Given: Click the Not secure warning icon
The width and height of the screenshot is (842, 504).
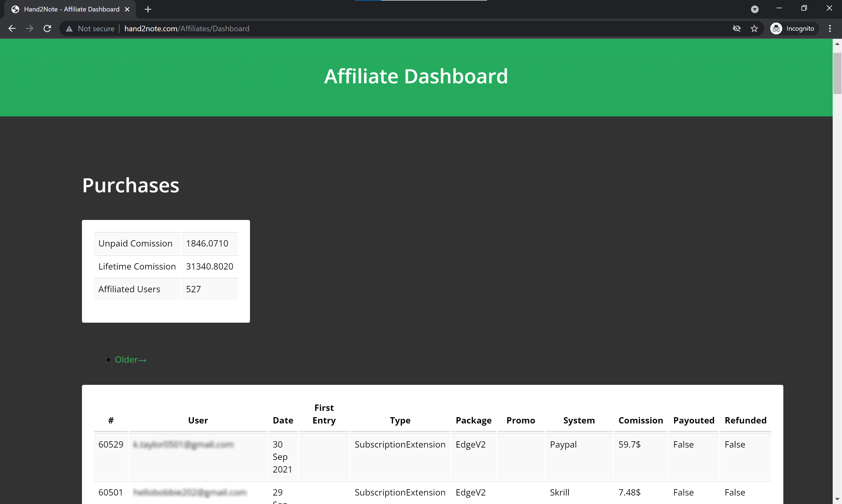Looking at the screenshot, I should tap(69, 28).
